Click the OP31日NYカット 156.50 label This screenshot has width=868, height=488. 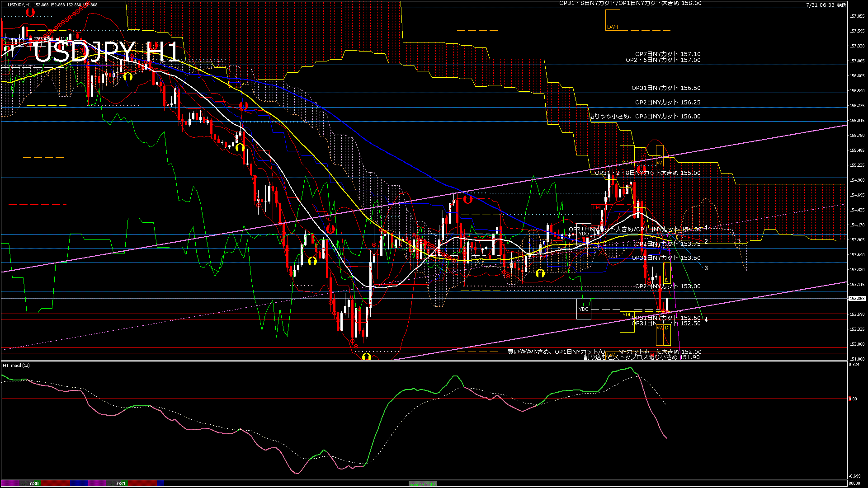point(666,88)
